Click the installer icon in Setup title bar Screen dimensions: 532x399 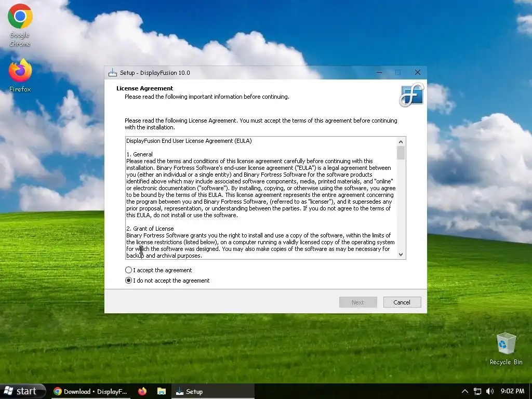click(113, 73)
